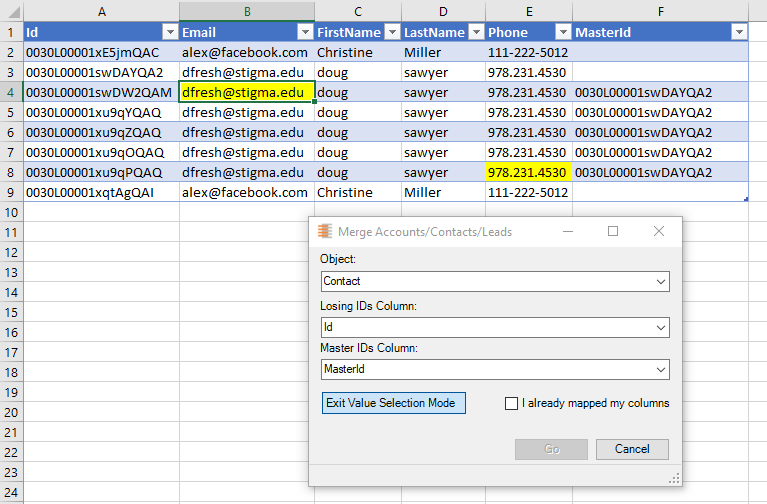Open the FirstName column filter arrow
The height and width of the screenshot is (504, 767).
click(392, 32)
